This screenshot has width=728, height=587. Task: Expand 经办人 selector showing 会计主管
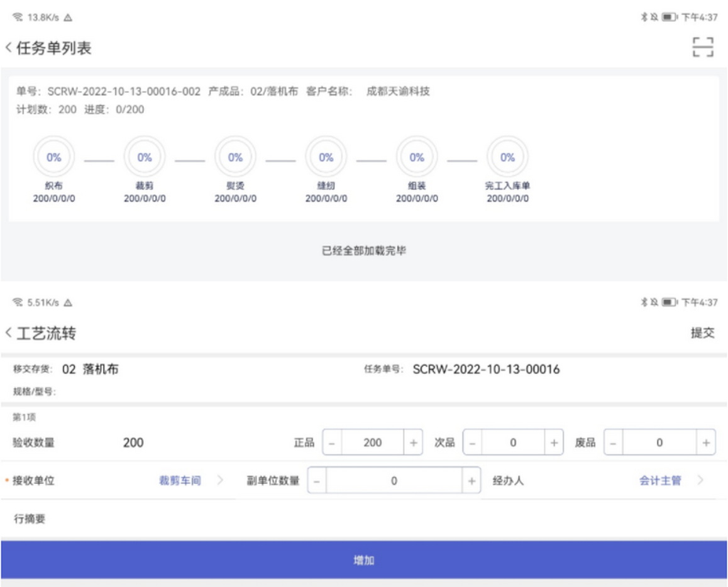(x=670, y=481)
